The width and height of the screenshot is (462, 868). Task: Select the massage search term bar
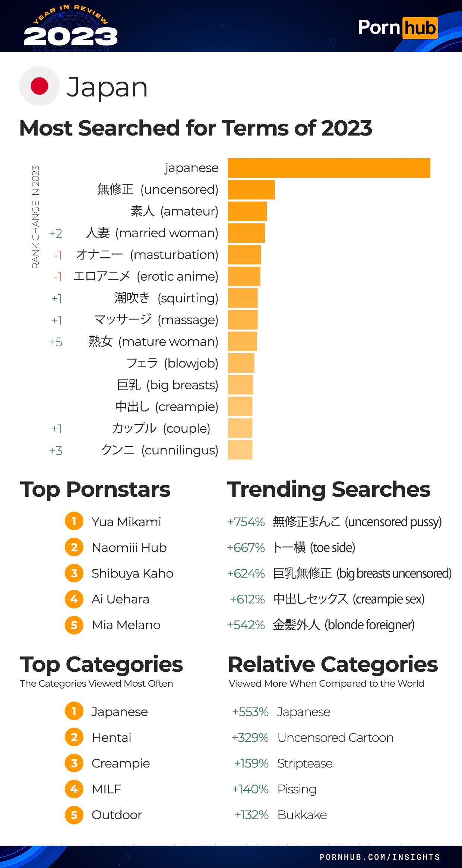tap(243, 320)
